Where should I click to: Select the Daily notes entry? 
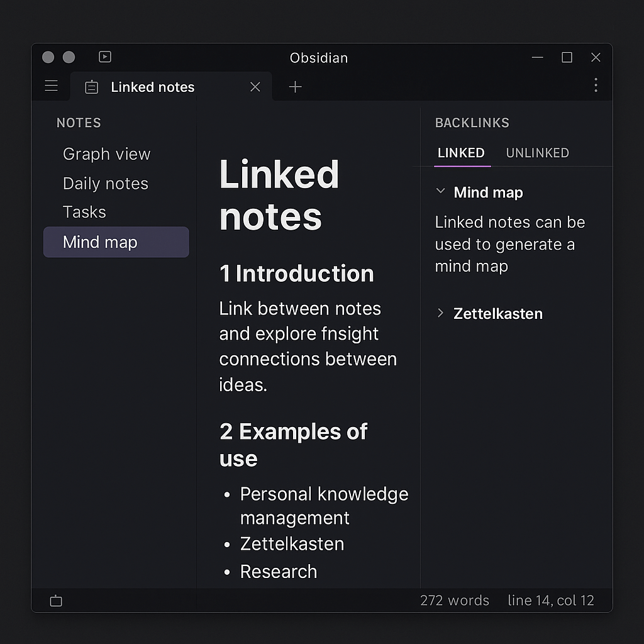[x=105, y=183]
